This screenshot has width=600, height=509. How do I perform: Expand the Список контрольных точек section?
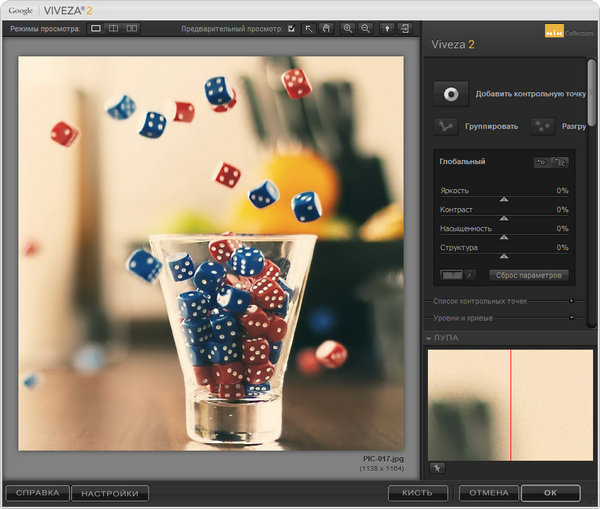(x=571, y=300)
